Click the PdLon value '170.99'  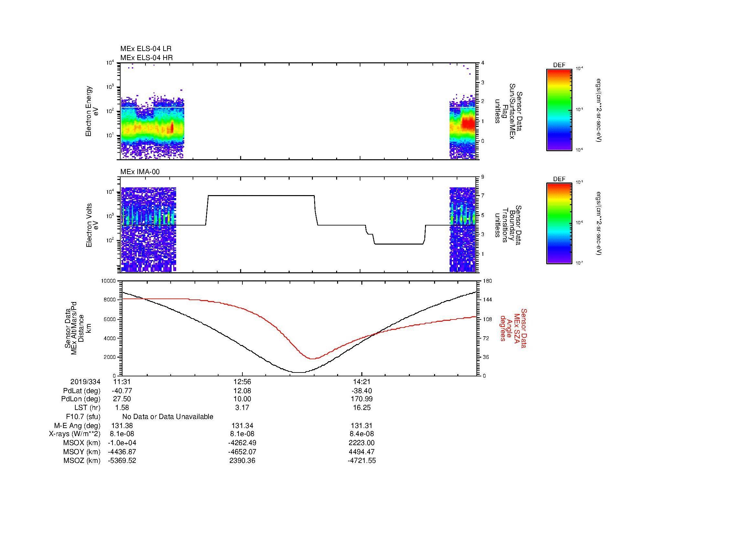pyautogui.click(x=362, y=399)
